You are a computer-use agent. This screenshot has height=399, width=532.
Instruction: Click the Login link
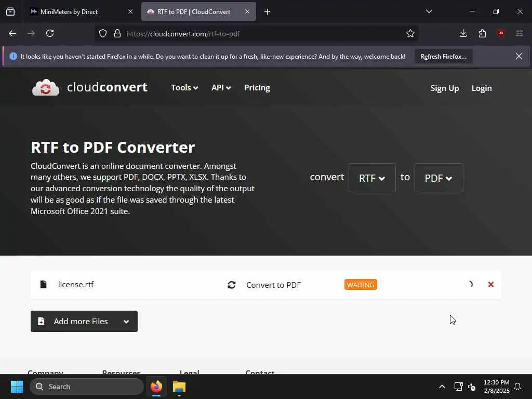[x=482, y=88]
